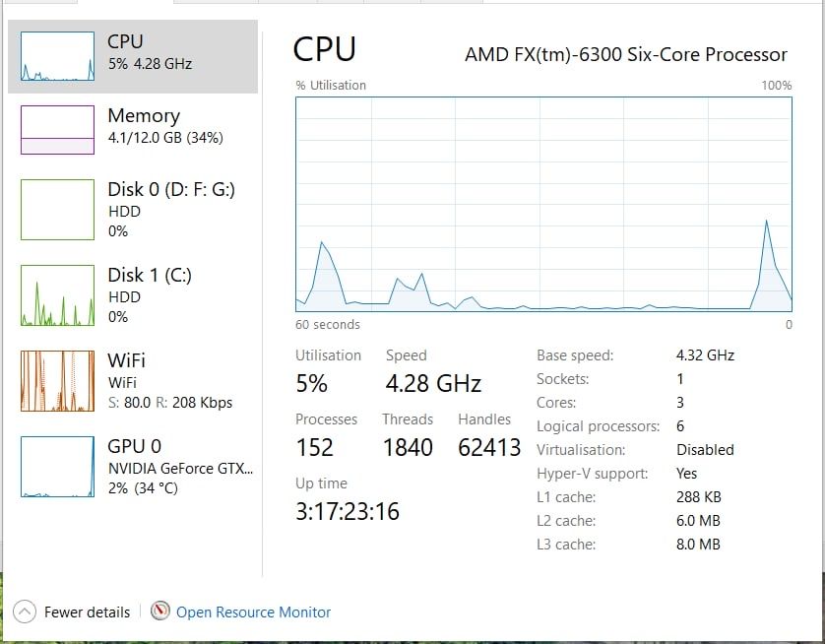Click the Fewer details chevron icon
This screenshot has width=825, height=644.
pyautogui.click(x=25, y=612)
